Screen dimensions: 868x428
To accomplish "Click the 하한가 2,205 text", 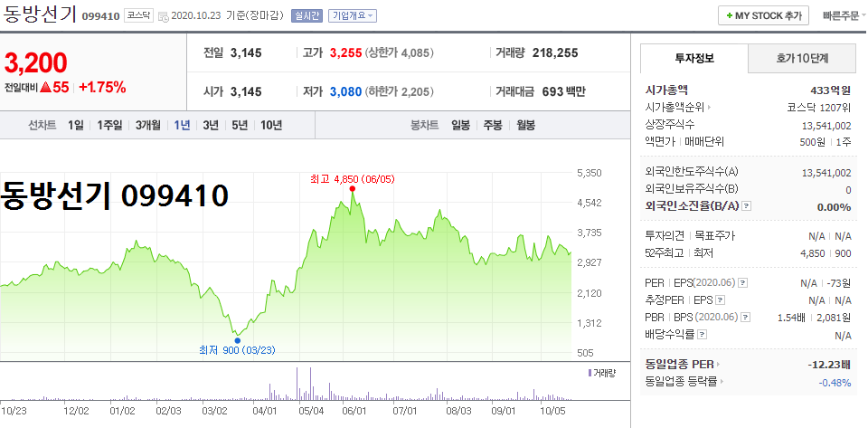I will click(399, 91).
